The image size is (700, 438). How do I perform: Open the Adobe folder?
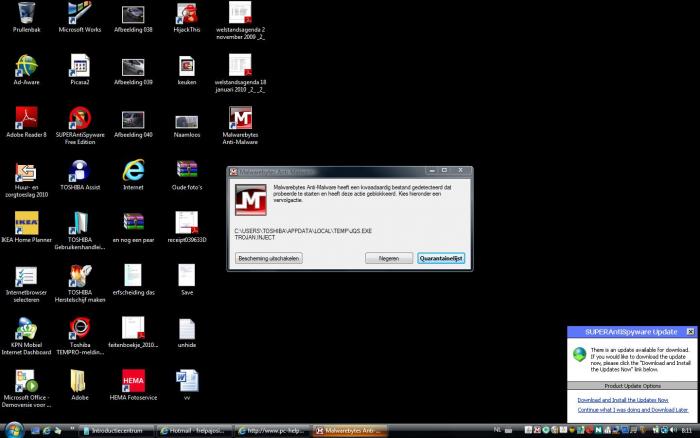point(80,385)
